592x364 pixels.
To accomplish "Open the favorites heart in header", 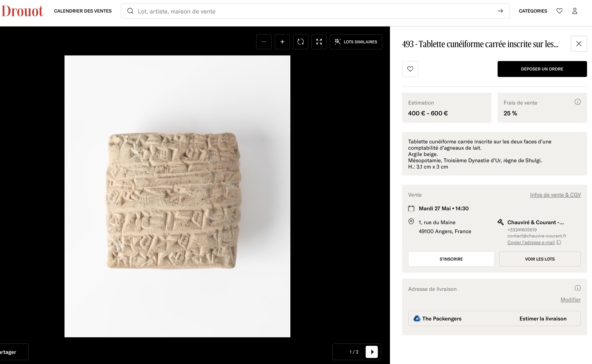I will pos(559,11).
